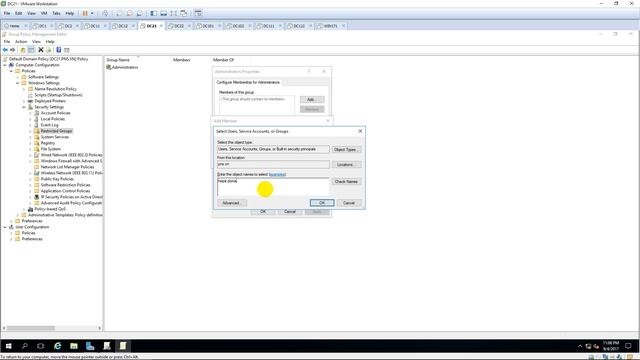Image resolution: width=640 pixels, height=360 pixels.
Task: Click VMware full screen mode icon
Action: click(173, 13)
